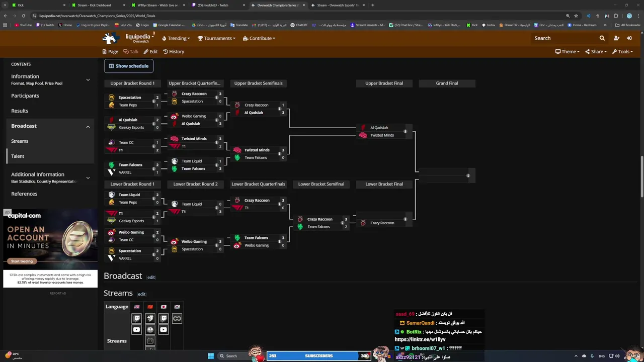This screenshot has height=362, width=644.
Task: Open All Bookmarks folder
Action: pos(627,25)
